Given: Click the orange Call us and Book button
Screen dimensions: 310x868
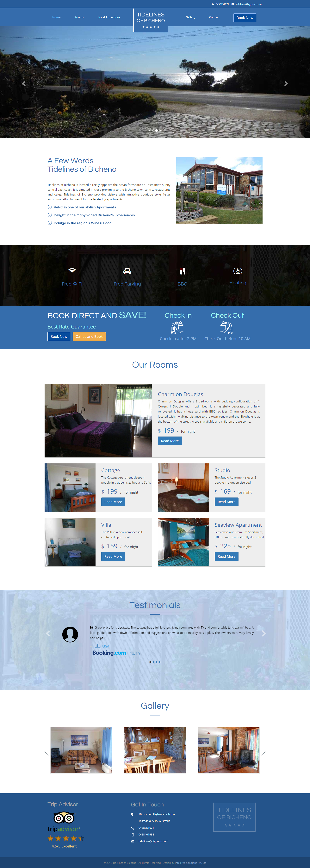Looking at the screenshot, I should pos(89,336).
